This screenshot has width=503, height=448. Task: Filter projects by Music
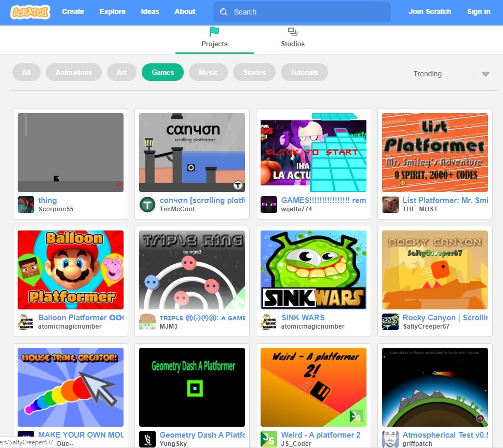(x=209, y=72)
